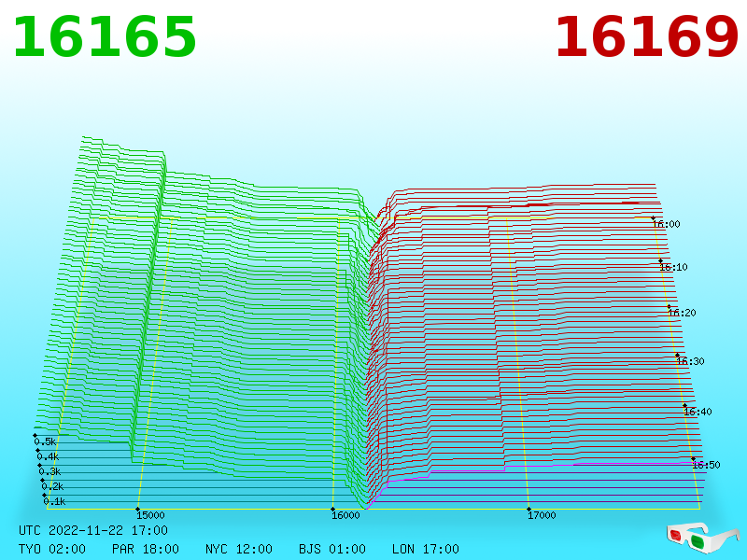Screen dimensions: 747x560
Task: Click the 0.1k depth axis label
Action: (55, 501)
